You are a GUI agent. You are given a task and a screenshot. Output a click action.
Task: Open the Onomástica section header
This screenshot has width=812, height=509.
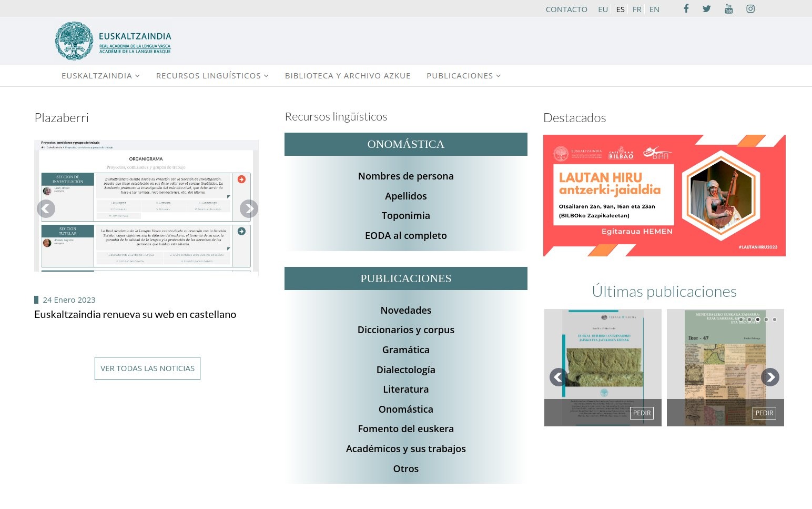tap(406, 144)
